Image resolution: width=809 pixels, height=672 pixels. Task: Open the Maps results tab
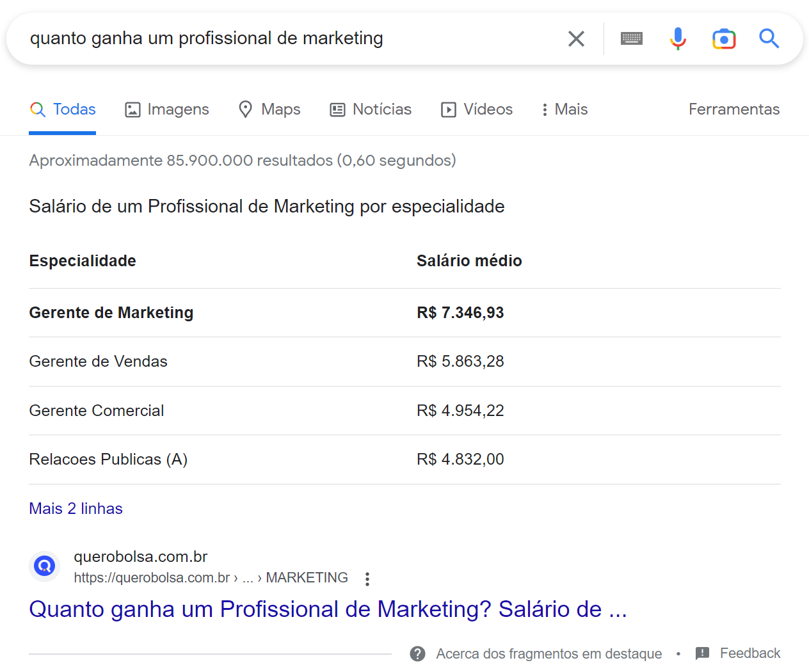(x=269, y=109)
